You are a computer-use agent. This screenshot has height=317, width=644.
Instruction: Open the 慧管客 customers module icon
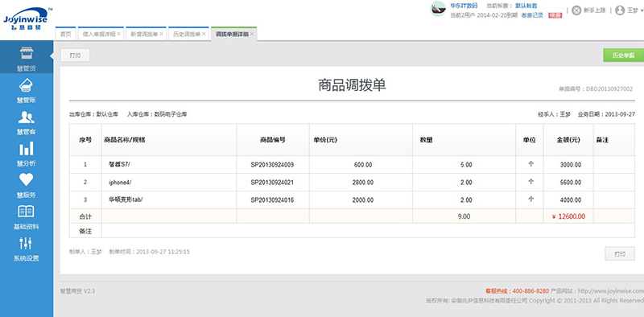(27, 117)
